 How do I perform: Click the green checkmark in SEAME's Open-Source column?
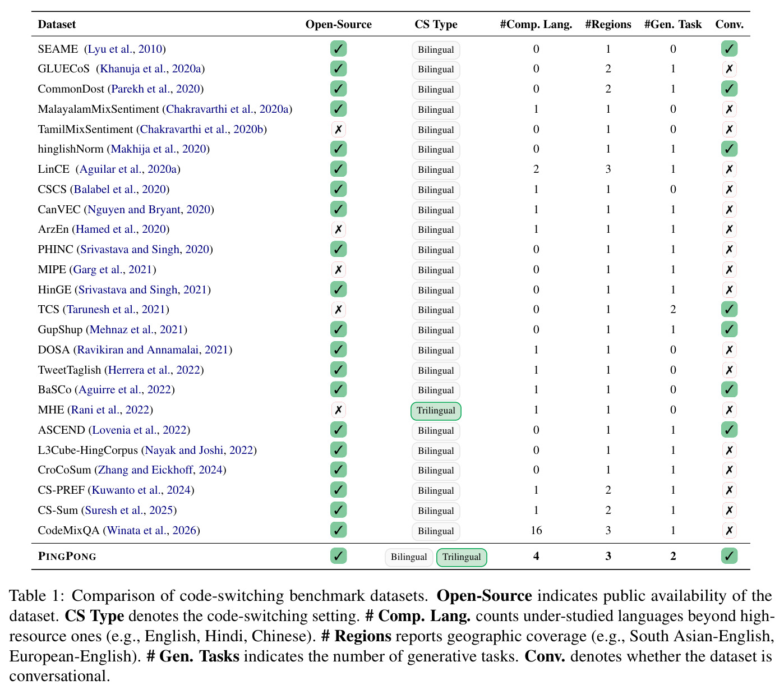pyautogui.click(x=339, y=49)
